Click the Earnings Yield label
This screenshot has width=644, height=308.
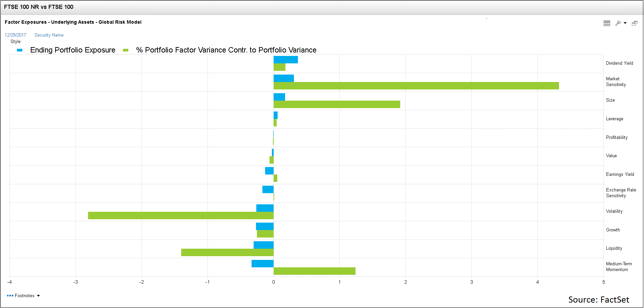pyautogui.click(x=620, y=174)
